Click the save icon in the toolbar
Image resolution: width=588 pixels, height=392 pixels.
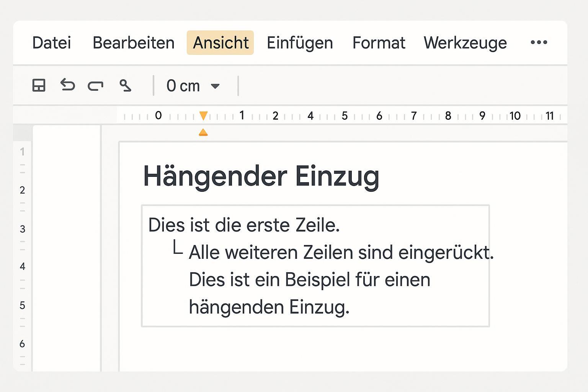pyautogui.click(x=39, y=85)
